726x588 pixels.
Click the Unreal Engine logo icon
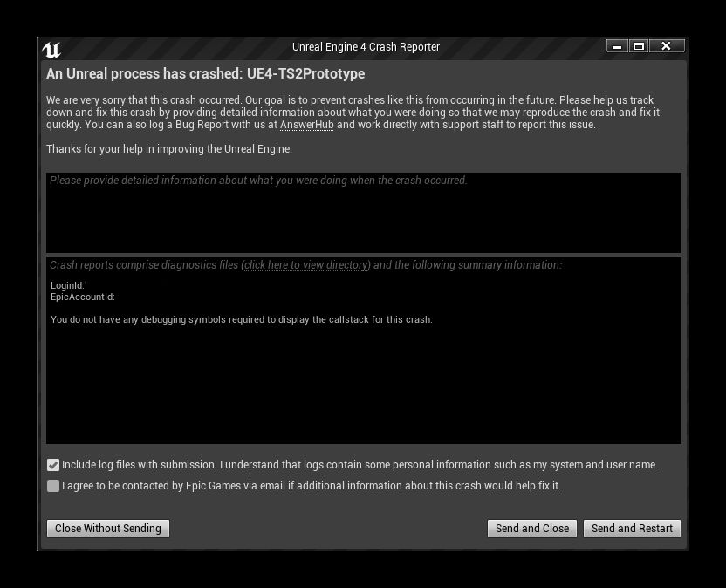pos(51,49)
